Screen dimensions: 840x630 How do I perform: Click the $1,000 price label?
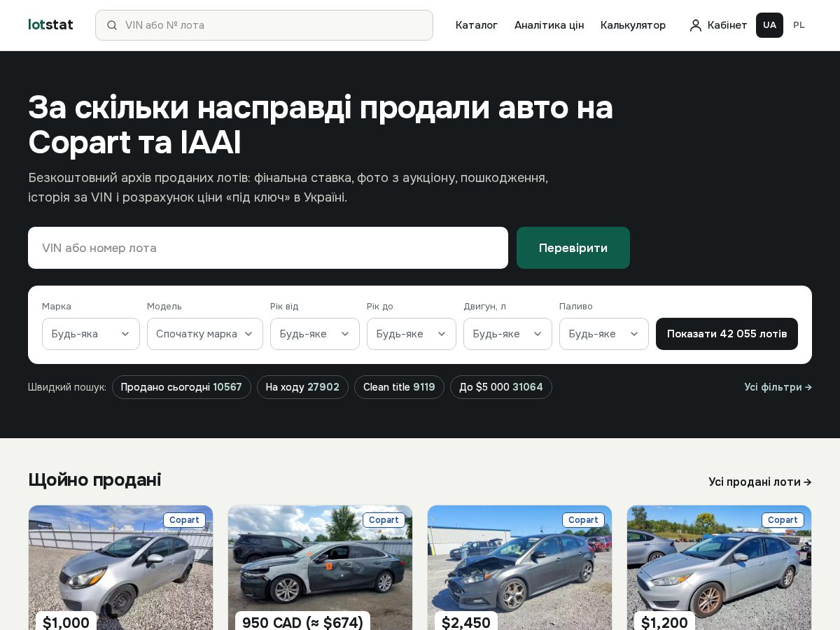point(66,622)
